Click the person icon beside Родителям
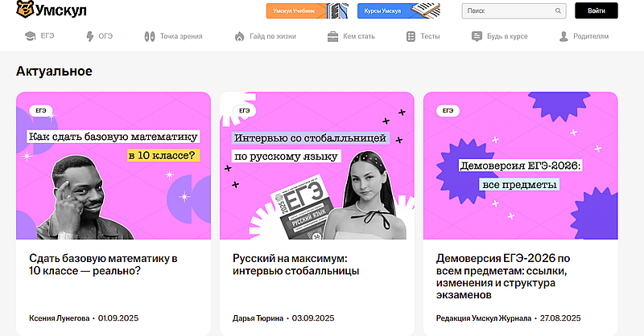This screenshot has width=644, height=336. pyautogui.click(x=563, y=36)
